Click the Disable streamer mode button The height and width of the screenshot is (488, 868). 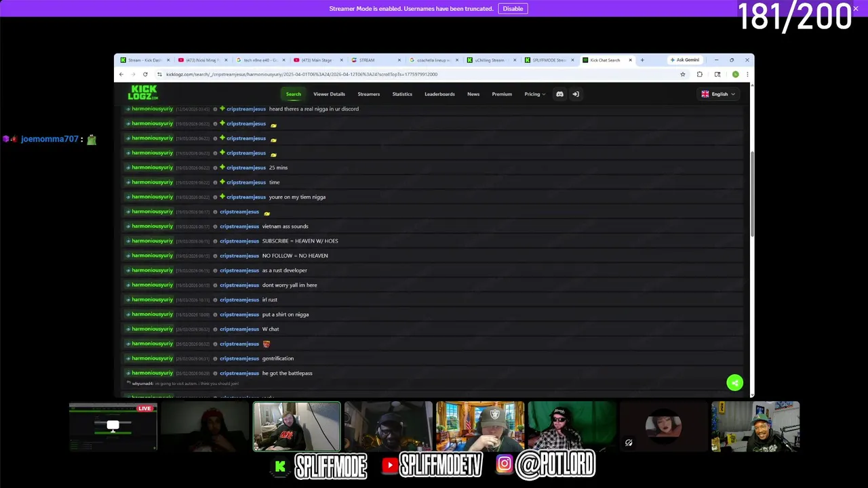pos(513,8)
